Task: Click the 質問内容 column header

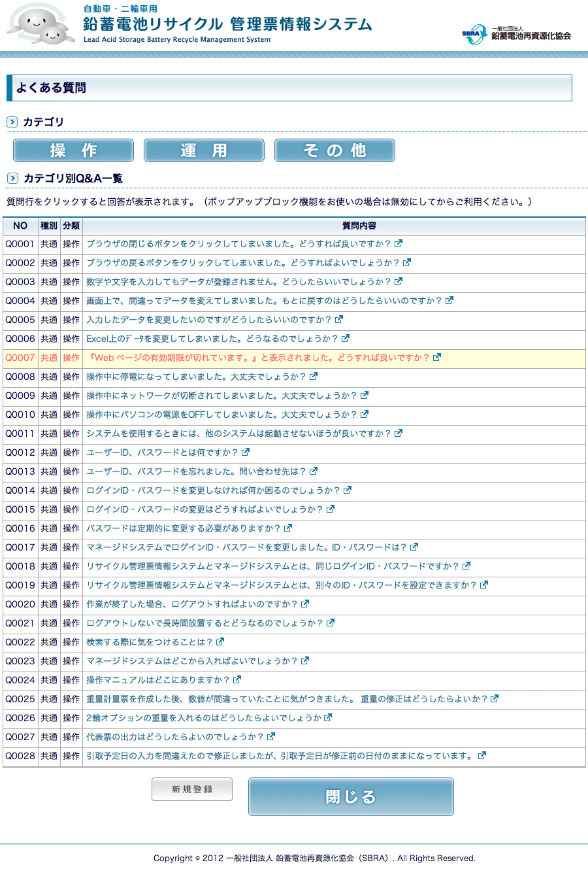Action: (359, 226)
